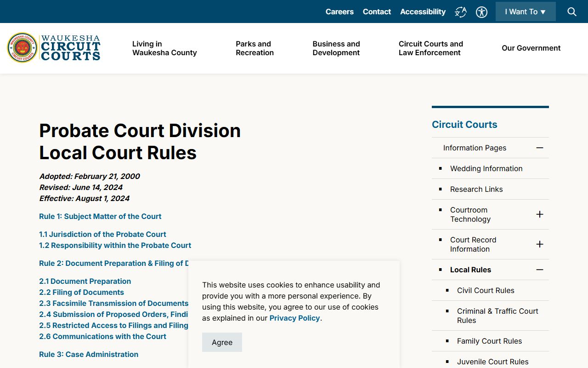Image resolution: width=588 pixels, height=368 pixels.
Task: Go to Rule 1: Subject Matter of the Court
Action: [x=100, y=216]
